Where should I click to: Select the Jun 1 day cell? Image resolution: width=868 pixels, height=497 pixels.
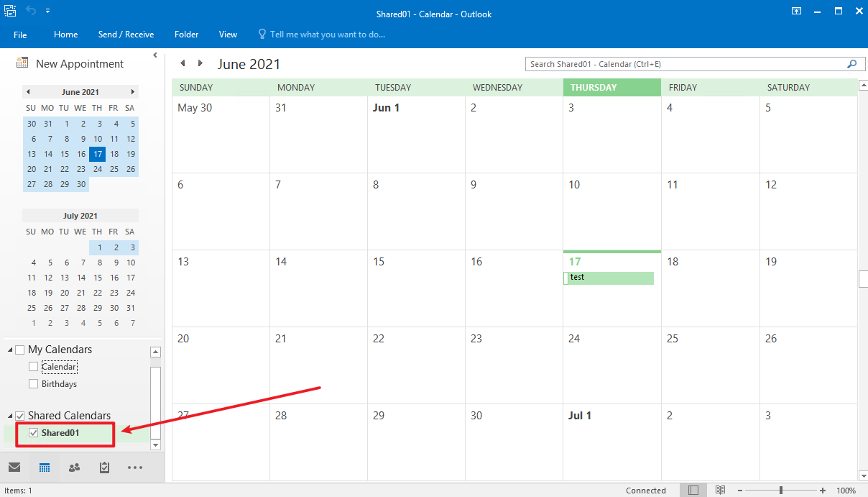point(416,134)
